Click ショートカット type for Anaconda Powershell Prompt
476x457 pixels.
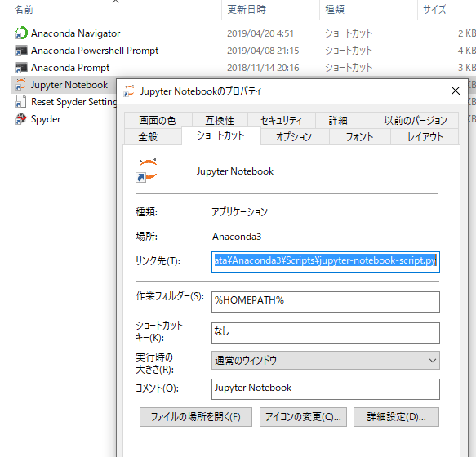tap(349, 51)
